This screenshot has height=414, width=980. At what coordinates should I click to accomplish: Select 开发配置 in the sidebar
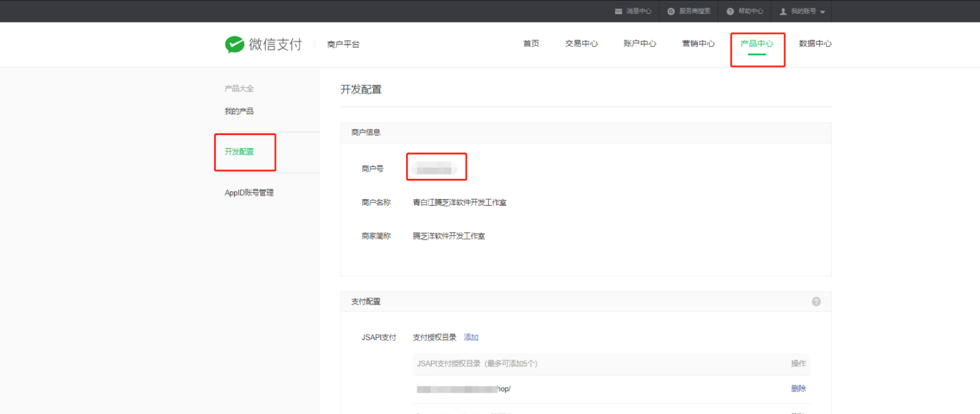pyautogui.click(x=239, y=151)
